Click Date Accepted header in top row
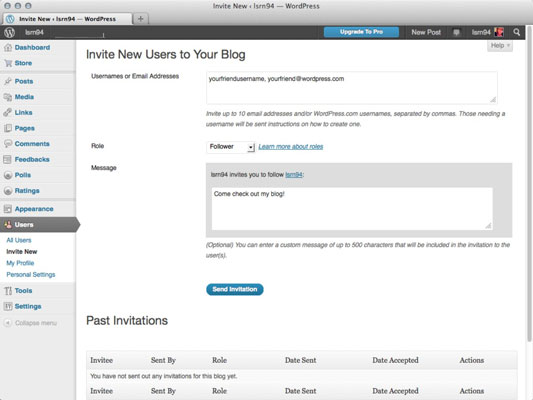Screen dimensions: 533x400 pyautogui.click(x=395, y=360)
